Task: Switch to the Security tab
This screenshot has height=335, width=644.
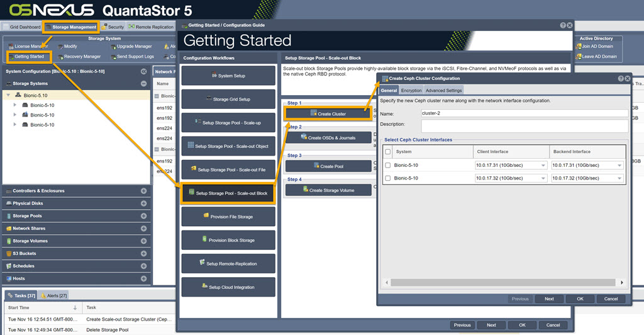Action: (113, 27)
